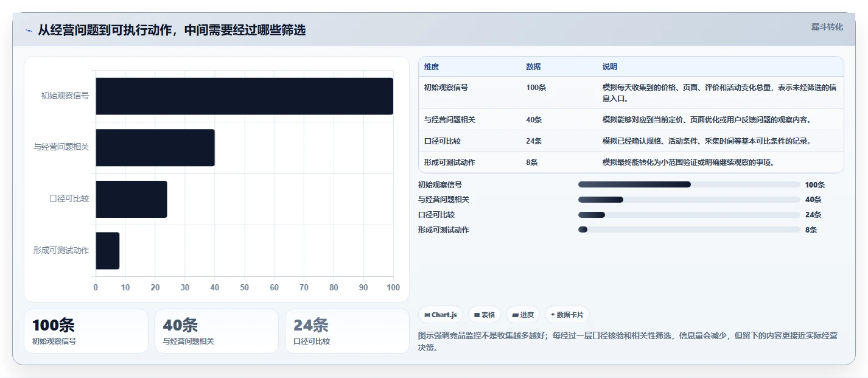This screenshot has width=868, height=378.
Task: Click the 与经营问题相关 progress bar
Action: (x=689, y=200)
